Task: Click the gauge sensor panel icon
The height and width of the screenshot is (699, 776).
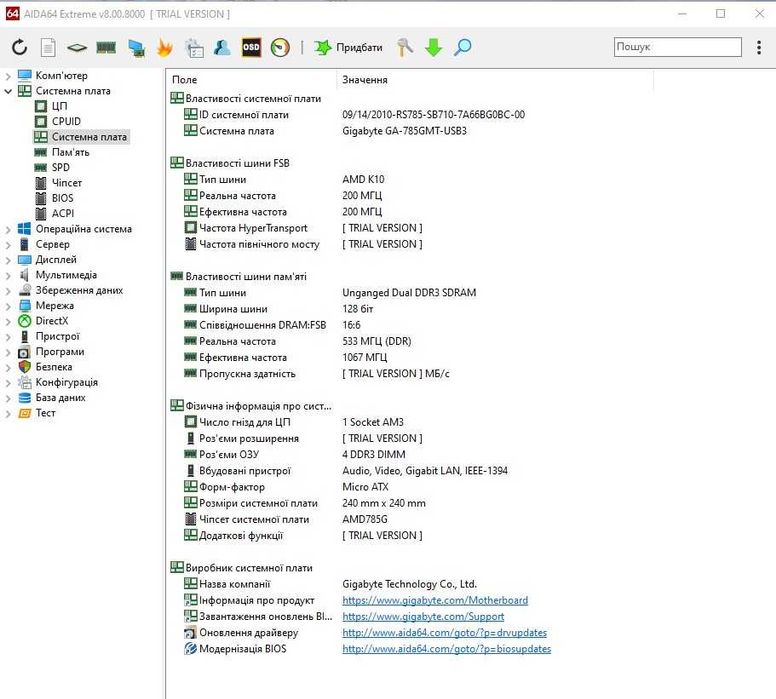Action: click(x=280, y=48)
